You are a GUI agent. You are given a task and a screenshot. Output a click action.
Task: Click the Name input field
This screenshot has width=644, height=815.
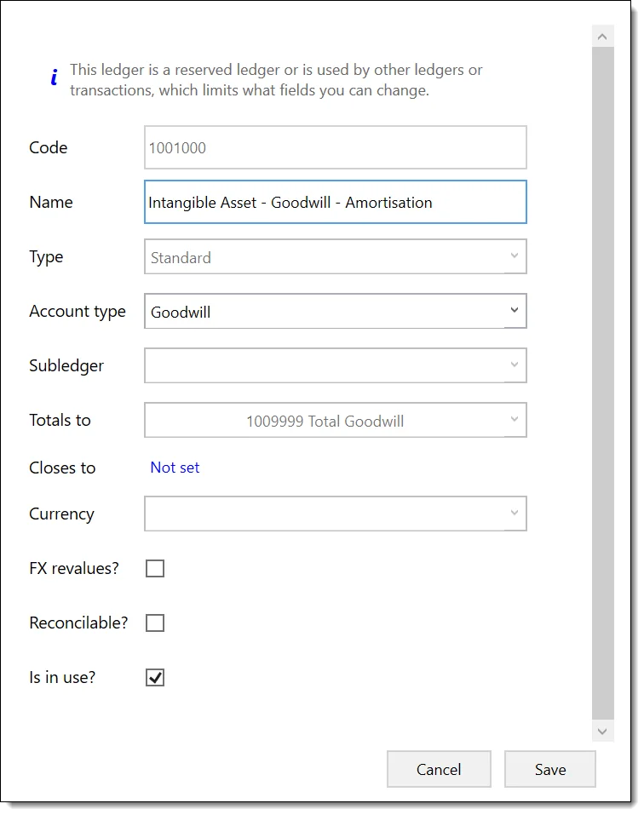pos(336,202)
